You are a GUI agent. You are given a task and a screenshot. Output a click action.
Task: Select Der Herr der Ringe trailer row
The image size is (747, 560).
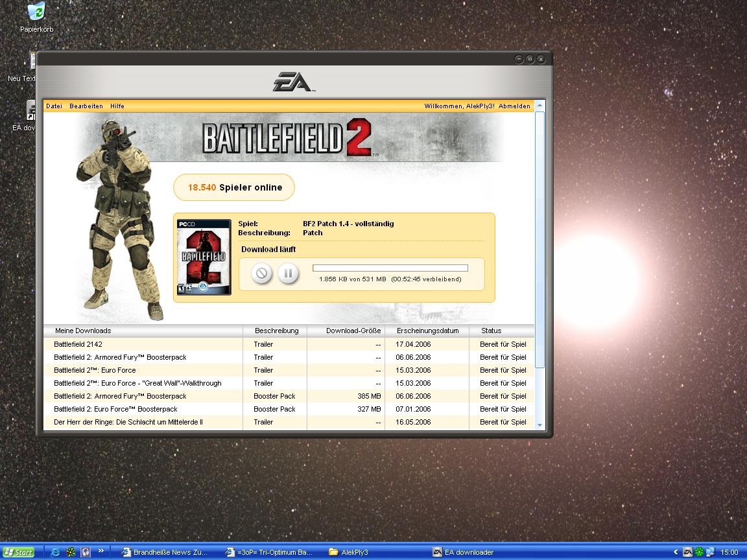point(289,422)
